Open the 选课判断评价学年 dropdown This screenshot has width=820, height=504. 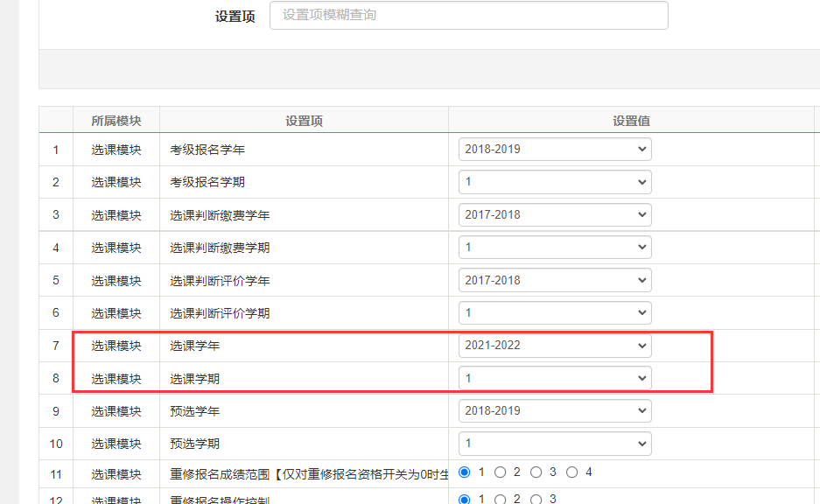(x=555, y=280)
